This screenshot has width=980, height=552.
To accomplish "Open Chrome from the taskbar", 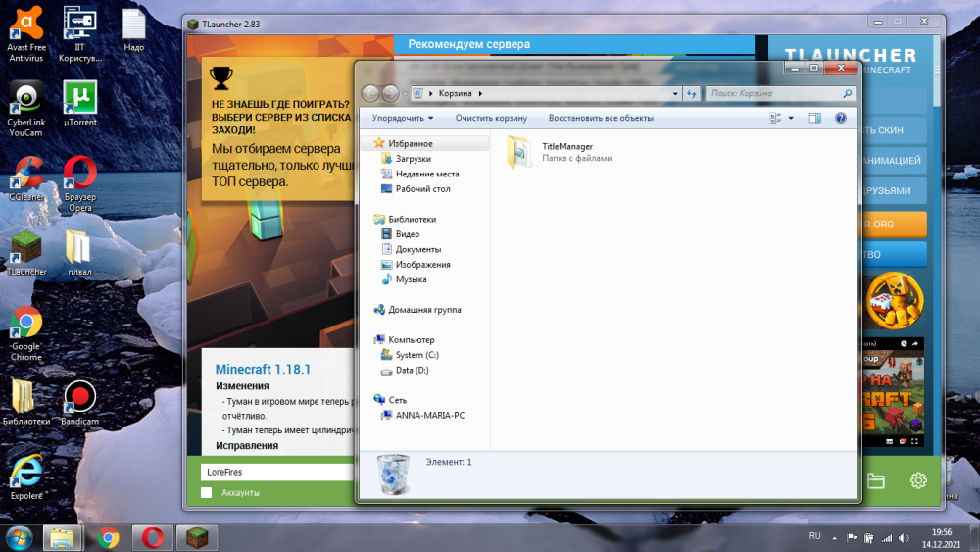I will coord(108,537).
